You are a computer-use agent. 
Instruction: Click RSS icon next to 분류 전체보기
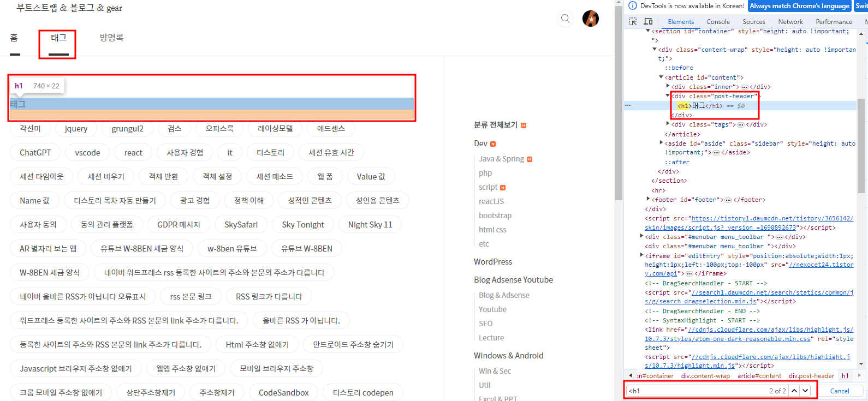[524, 125]
